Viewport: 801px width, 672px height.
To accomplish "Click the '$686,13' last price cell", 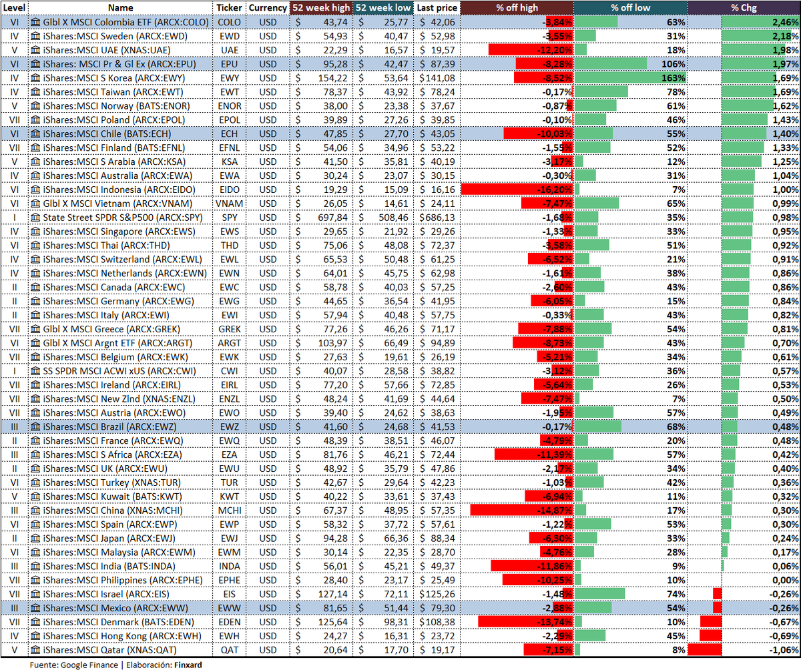I will pos(437,218).
